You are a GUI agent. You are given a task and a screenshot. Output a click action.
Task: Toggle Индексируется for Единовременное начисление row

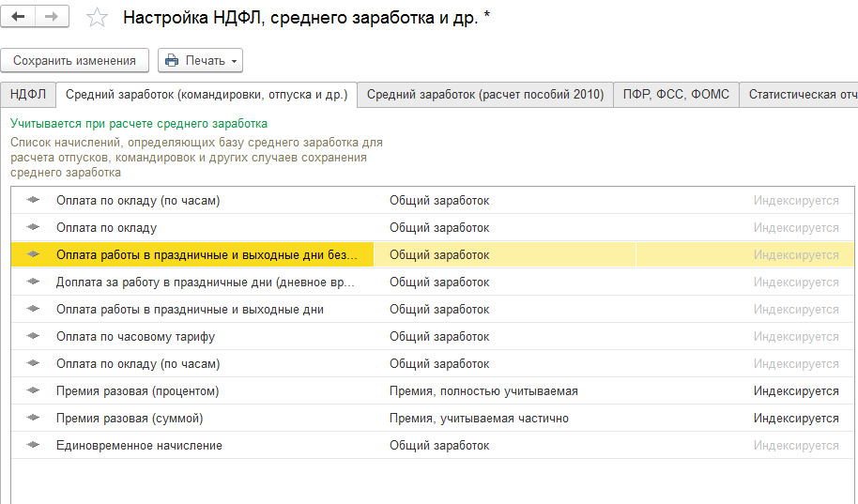[796, 446]
